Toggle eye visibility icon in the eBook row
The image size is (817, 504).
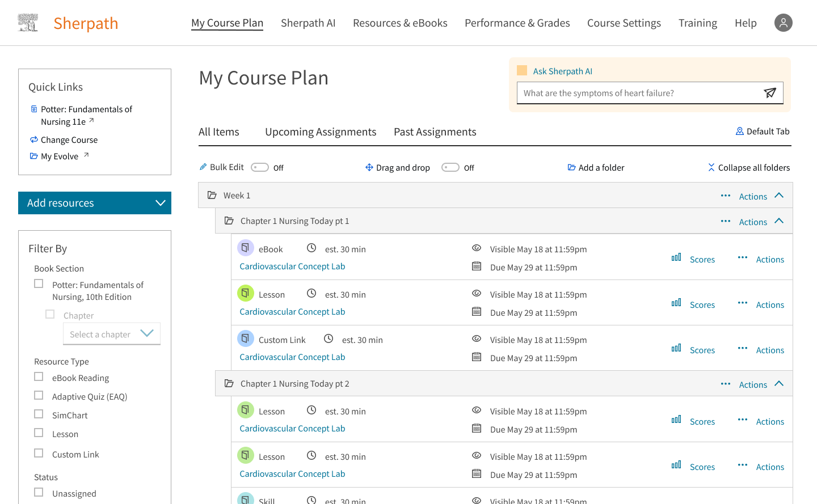pyautogui.click(x=477, y=248)
